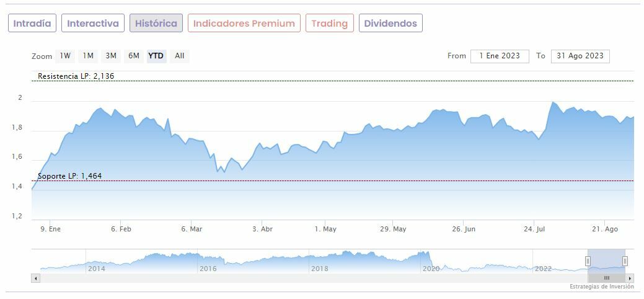Click the scrollbar right arrow

(x=630, y=279)
